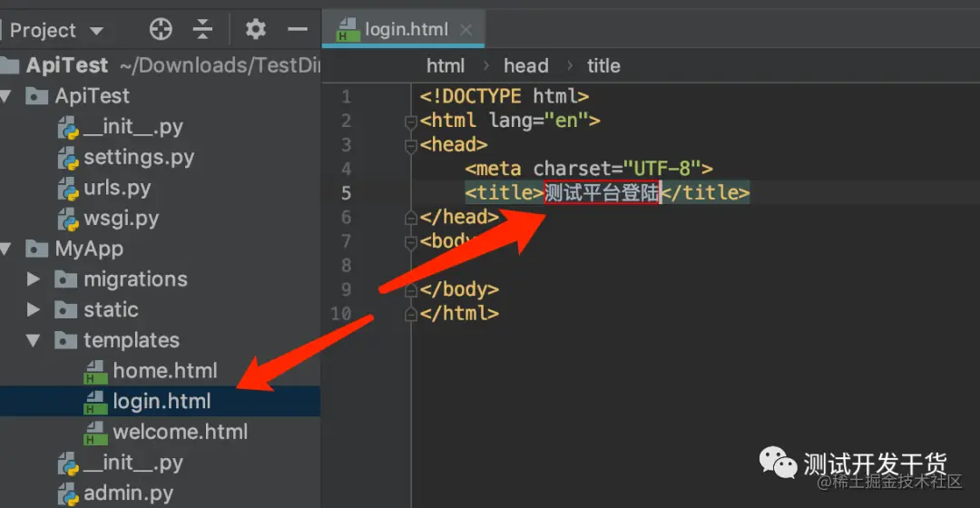The height and width of the screenshot is (508, 980).
Task: Click fold marker at closing html line 10
Action: (x=411, y=314)
